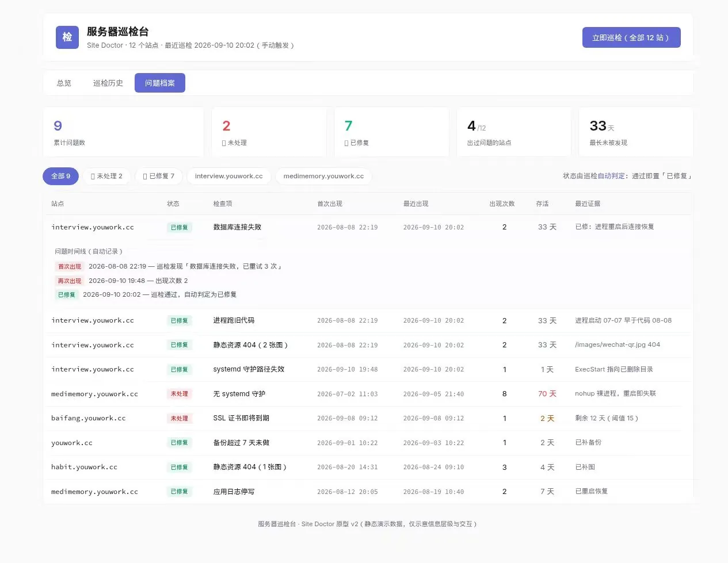
Task: Open the 巡检历史 tab
Action: (x=108, y=83)
